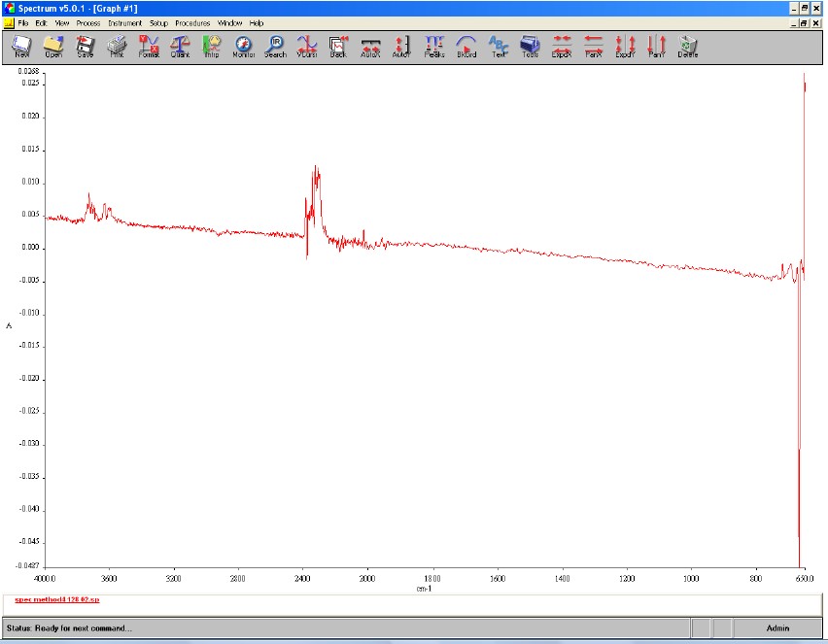Open the Process menu
The image size is (828, 644).
pos(88,23)
